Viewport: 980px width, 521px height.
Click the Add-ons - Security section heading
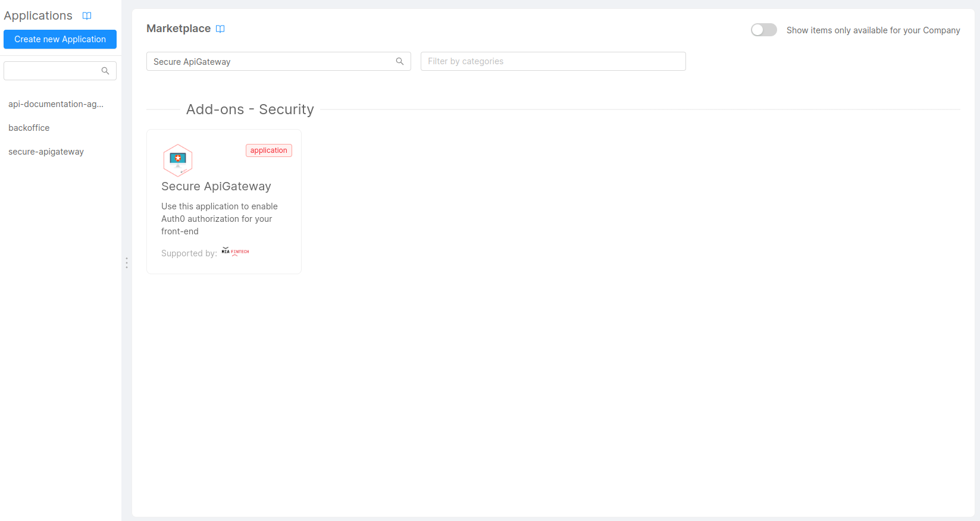pos(250,109)
